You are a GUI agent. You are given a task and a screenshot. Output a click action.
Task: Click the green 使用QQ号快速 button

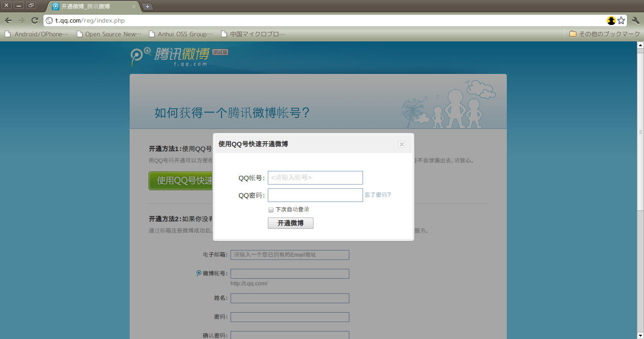pos(181,181)
